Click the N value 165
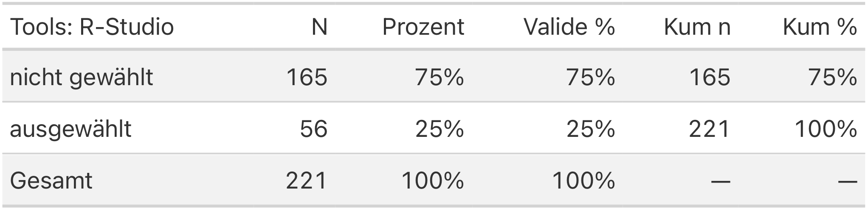 307,78
